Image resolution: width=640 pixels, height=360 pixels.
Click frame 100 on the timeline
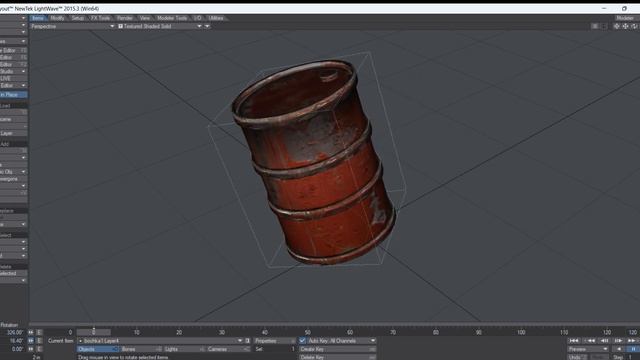521,333
